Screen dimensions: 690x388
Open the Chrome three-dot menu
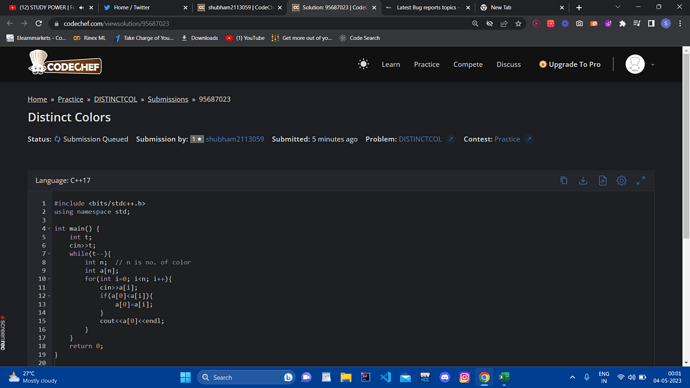(680, 23)
